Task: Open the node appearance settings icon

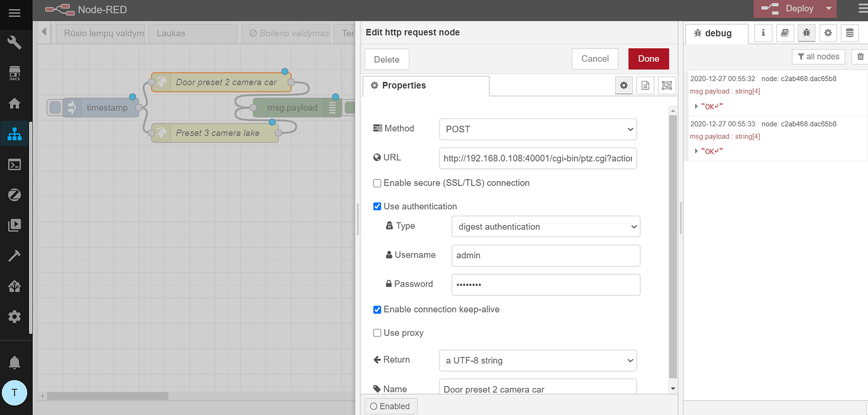Action: pos(667,86)
